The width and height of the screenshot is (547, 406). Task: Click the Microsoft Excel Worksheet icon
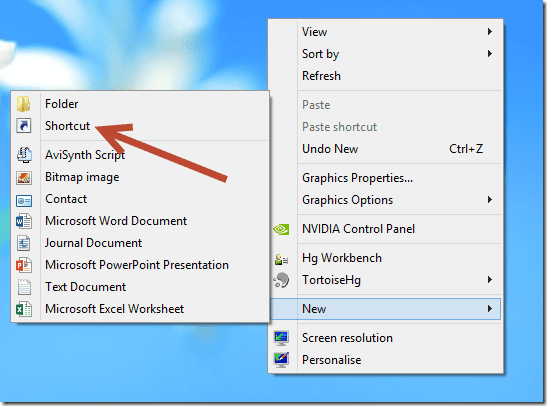24,309
